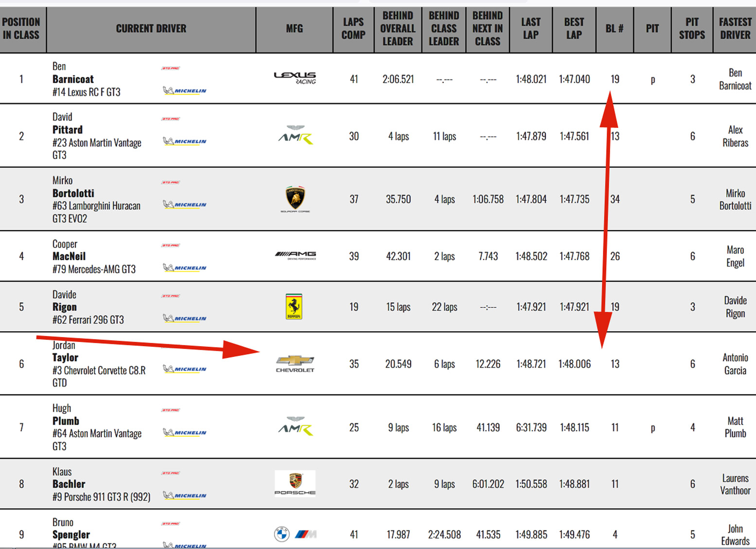Viewport: 756px width, 549px height.
Task: Click the BMW roundel logo
Action: tap(282, 534)
